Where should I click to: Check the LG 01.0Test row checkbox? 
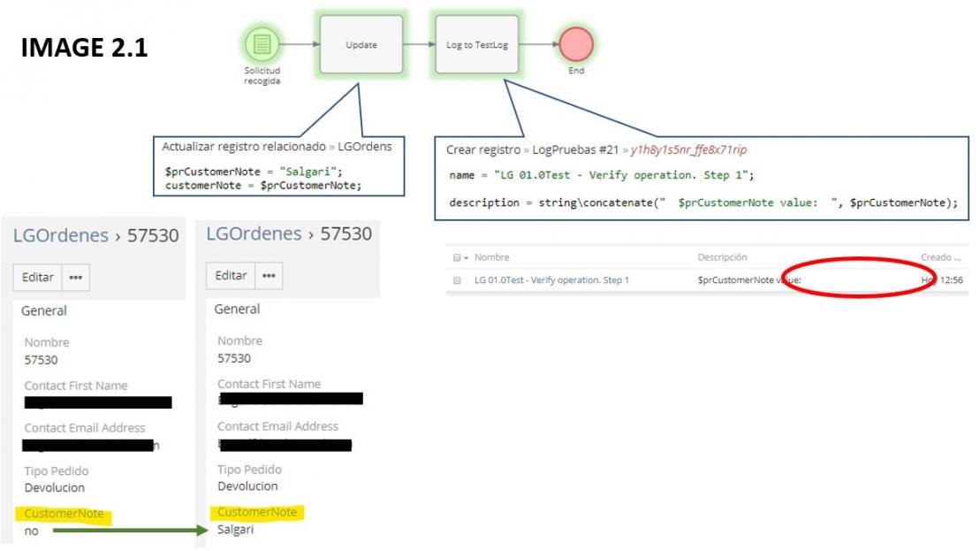pyautogui.click(x=457, y=280)
